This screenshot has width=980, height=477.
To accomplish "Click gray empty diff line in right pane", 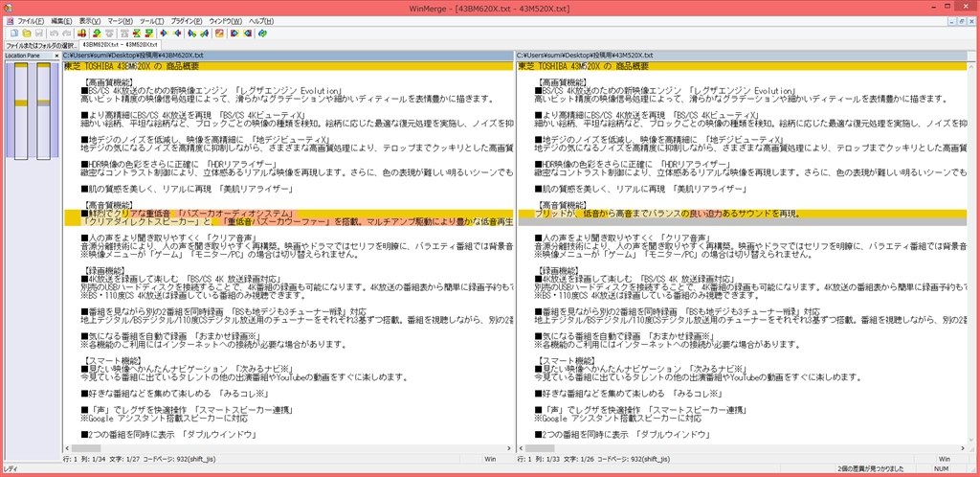I will (x=742, y=221).
